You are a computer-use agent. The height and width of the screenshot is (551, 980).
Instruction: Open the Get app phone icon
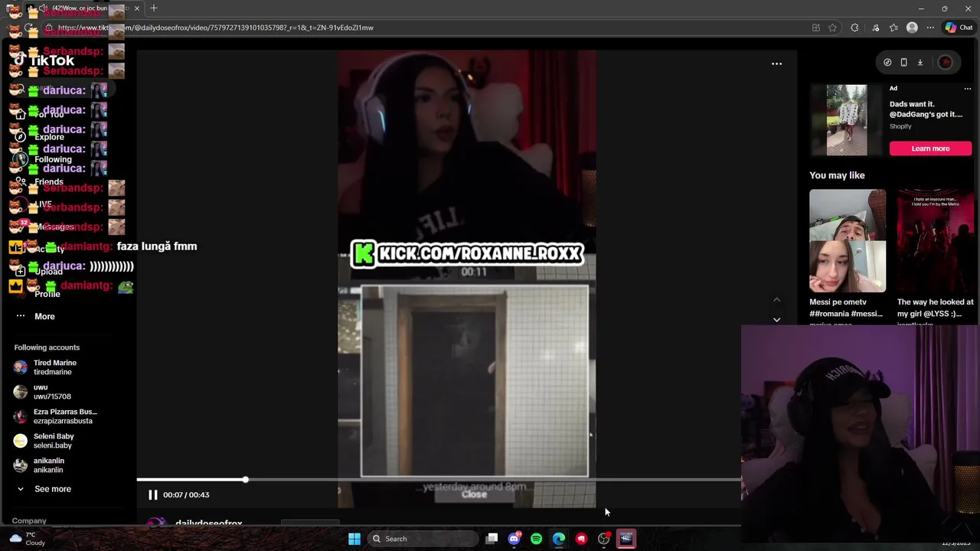(x=903, y=63)
